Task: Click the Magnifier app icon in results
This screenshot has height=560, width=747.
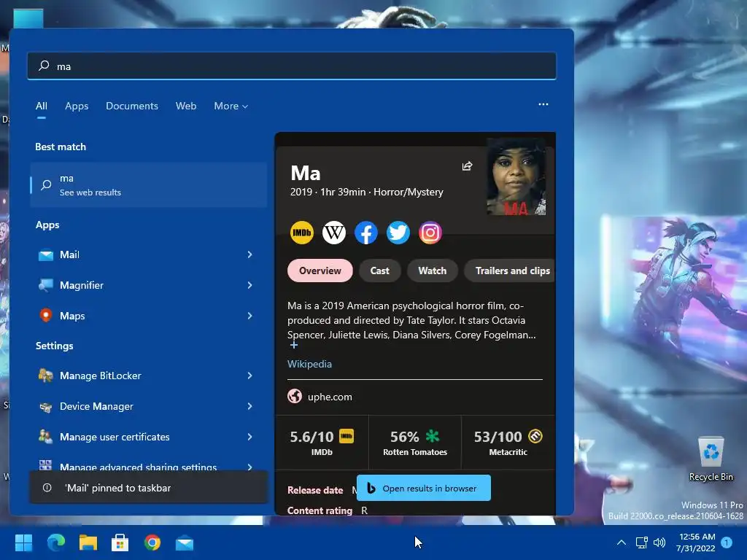Action: pos(46,285)
